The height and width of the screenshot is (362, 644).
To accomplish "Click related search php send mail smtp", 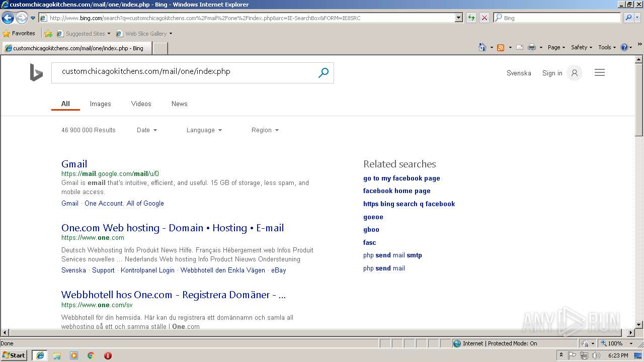I will pyautogui.click(x=392, y=255).
